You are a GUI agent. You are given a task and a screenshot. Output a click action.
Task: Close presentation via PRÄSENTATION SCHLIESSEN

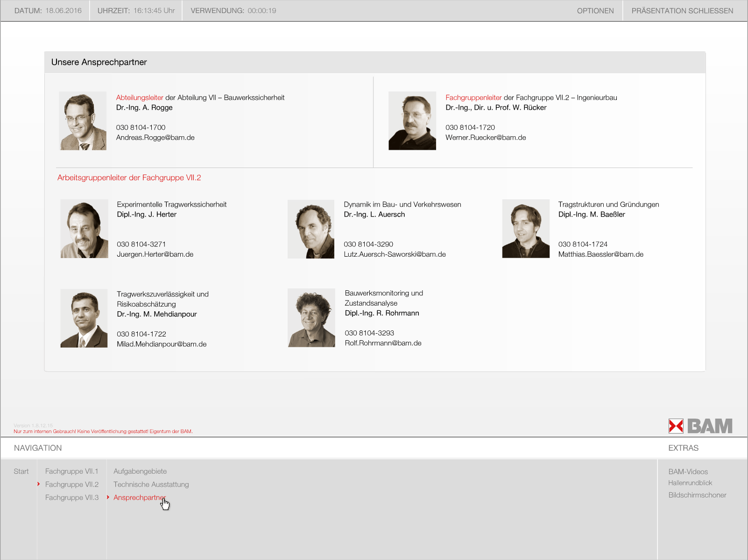tap(682, 11)
